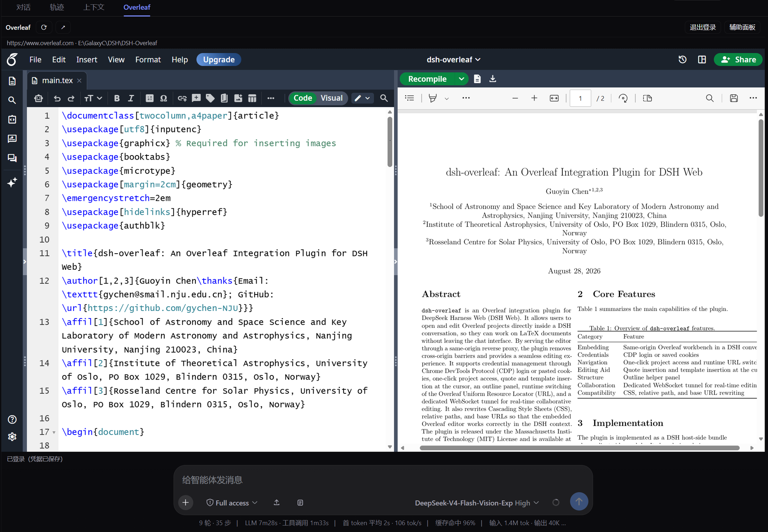The height and width of the screenshot is (532, 768).
Task: Open the Format menu
Action: pyautogui.click(x=148, y=60)
